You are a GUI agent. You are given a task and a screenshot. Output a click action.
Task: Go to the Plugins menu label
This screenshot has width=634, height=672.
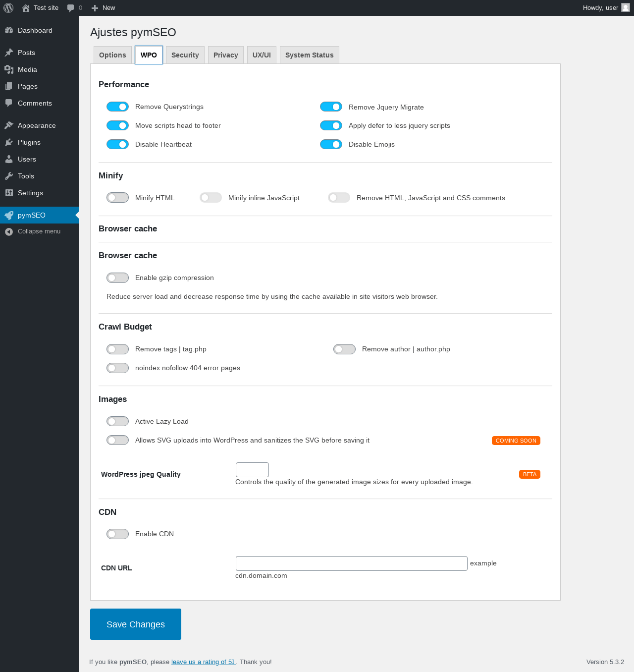tap(29, 142)
